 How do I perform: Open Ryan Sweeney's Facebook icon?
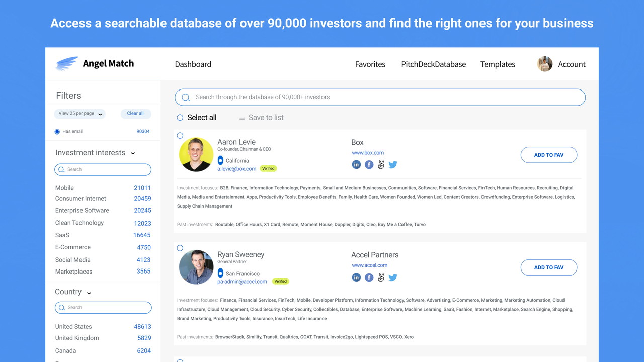click(369, 277)
